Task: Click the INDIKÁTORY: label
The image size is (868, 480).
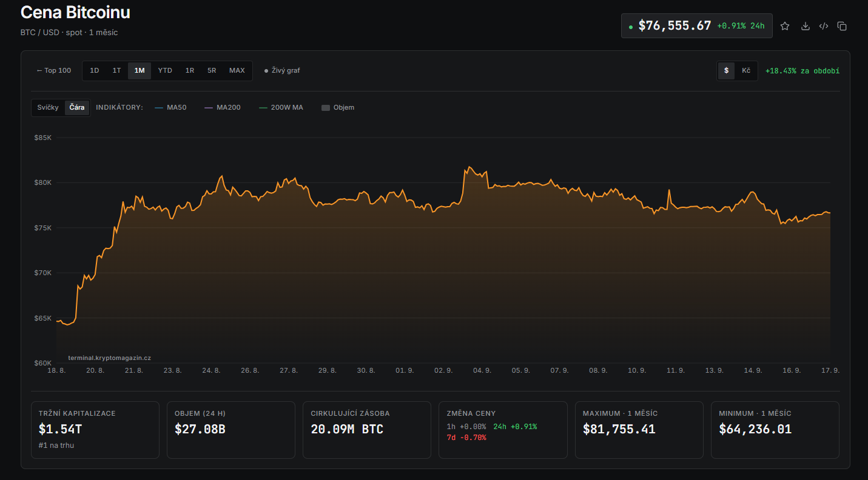Action: (119, 107)
